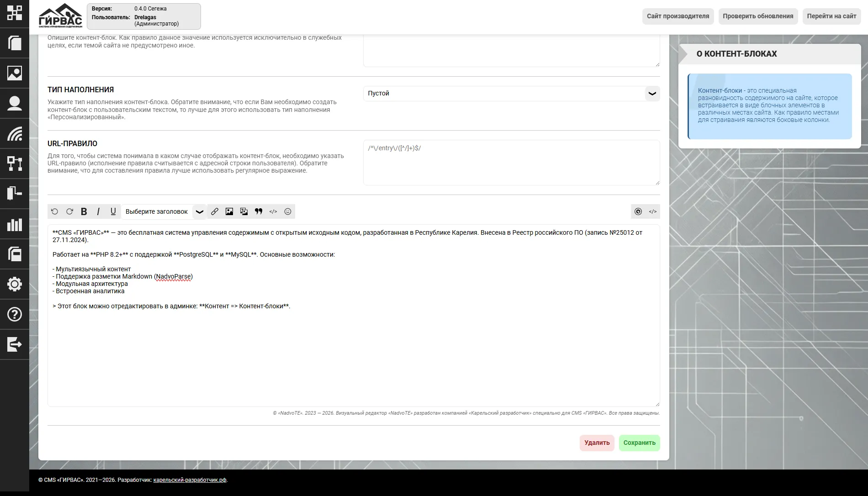
Task: Insert an image via the picture icon
Action: click(229, 211)
